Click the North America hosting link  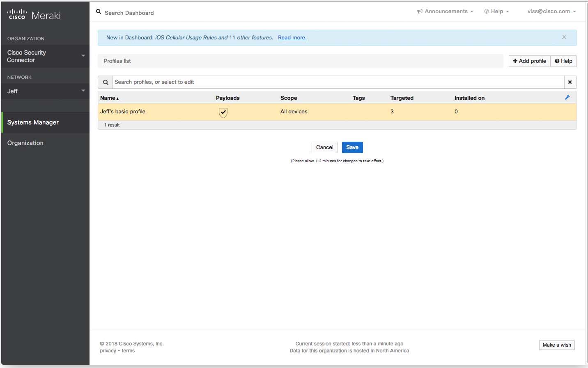pos(393,351)
